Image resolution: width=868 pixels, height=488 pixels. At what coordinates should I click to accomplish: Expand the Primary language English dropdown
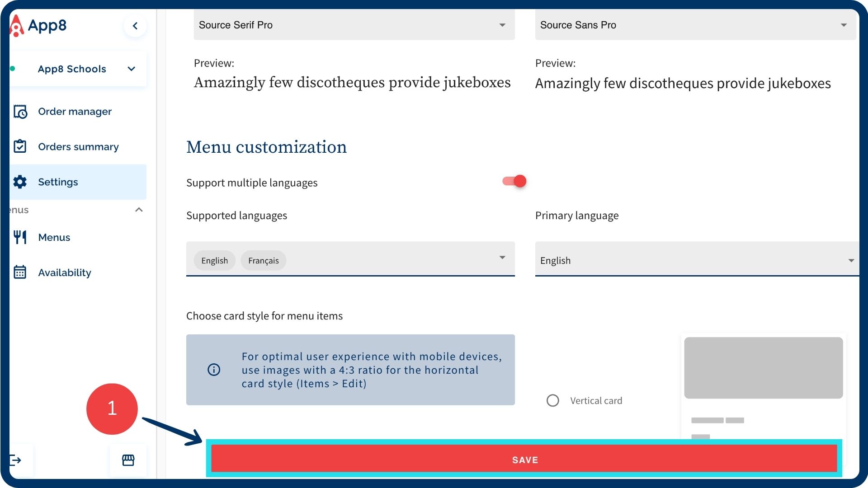(695, 260)
